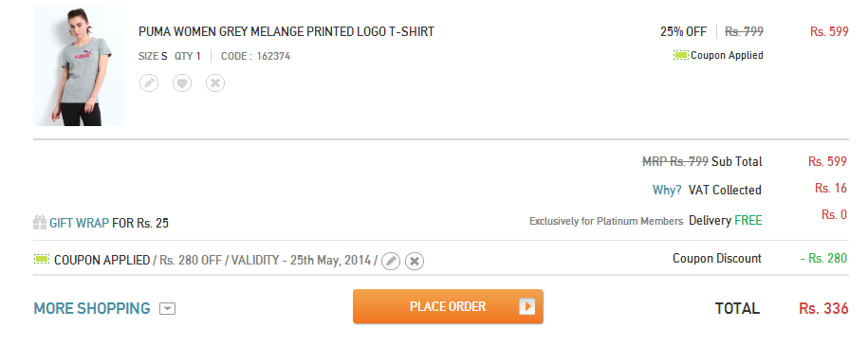Edit the applied coupon with pencil icon
Image resolution: width=868 pixels, height=347 pixels.
[x=391, y=261]
